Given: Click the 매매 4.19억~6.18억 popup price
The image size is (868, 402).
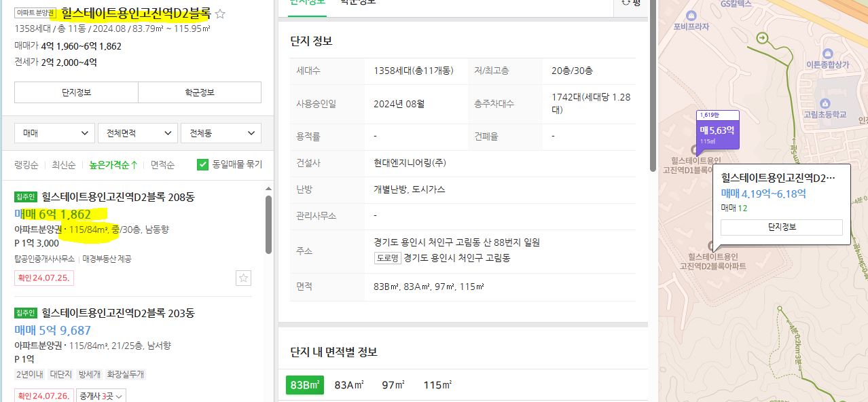Looking at the screenshot, I should pos(763,194).
